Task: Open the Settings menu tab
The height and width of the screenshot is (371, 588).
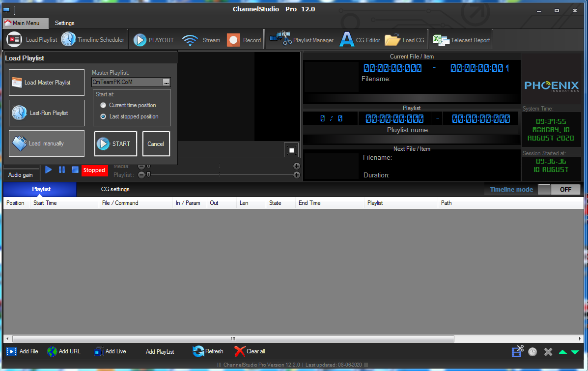Action: (64, 23)
